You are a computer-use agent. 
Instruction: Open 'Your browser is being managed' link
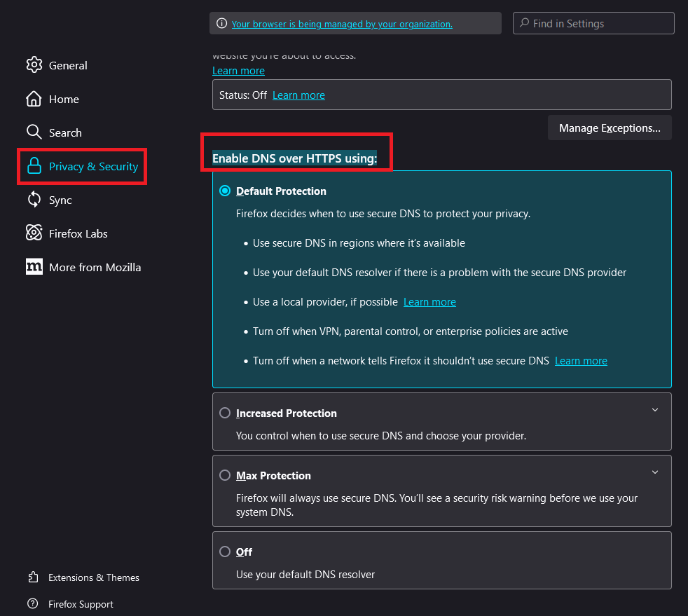click(342, 24)
